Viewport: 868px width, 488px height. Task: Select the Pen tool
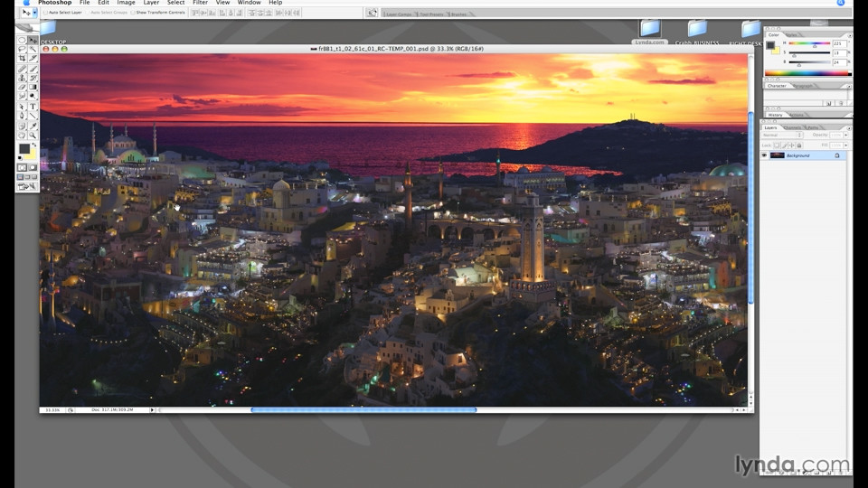[22, 116]
